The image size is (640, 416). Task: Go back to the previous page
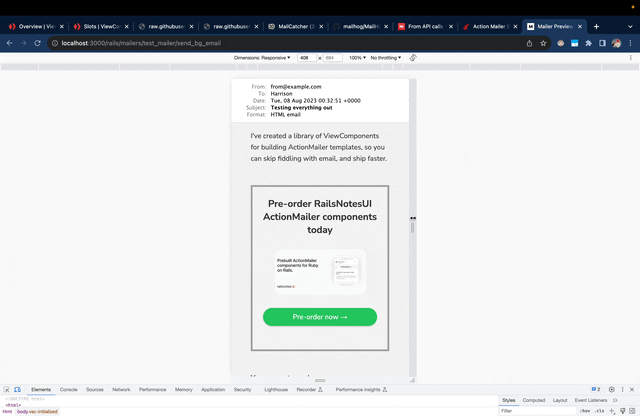pos(10,43)
